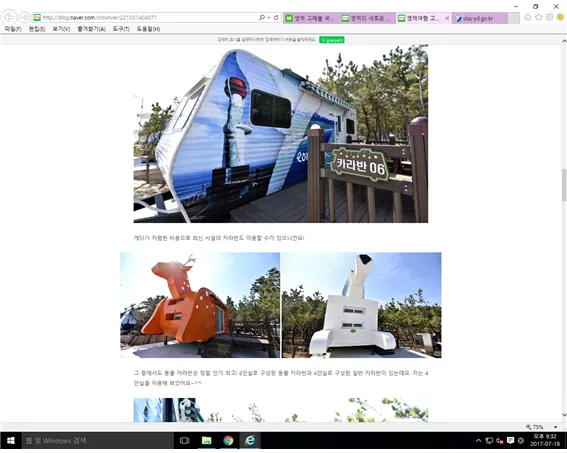Open the taskbar clock and date
567x453 pixels.
pos(545,440)
